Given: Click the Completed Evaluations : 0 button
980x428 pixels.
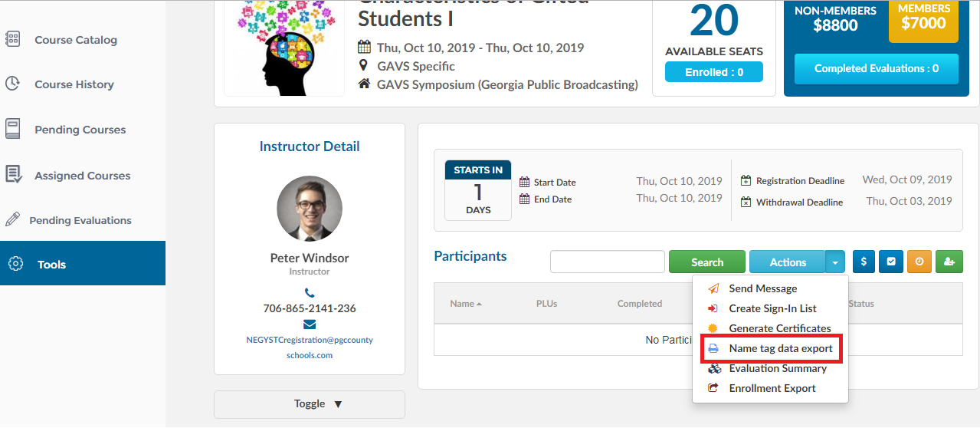Looking at the screenshot, I should pyautogui.click(x=877, y=68).
